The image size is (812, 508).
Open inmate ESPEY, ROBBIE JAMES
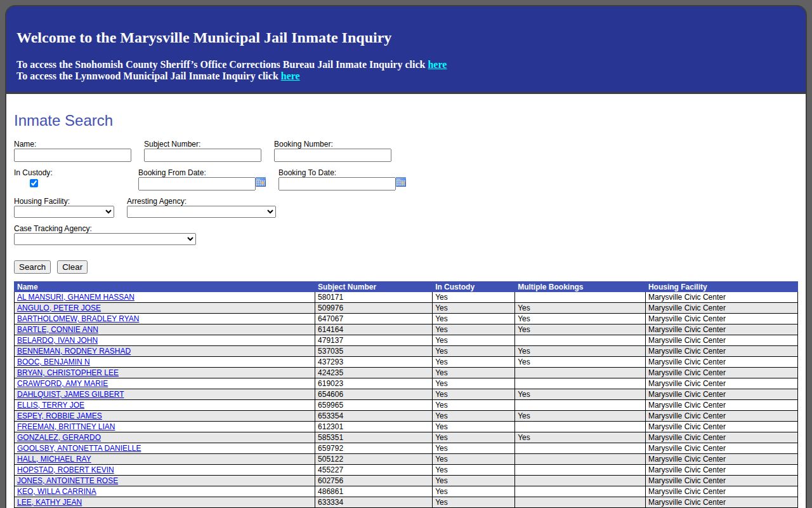60,416
